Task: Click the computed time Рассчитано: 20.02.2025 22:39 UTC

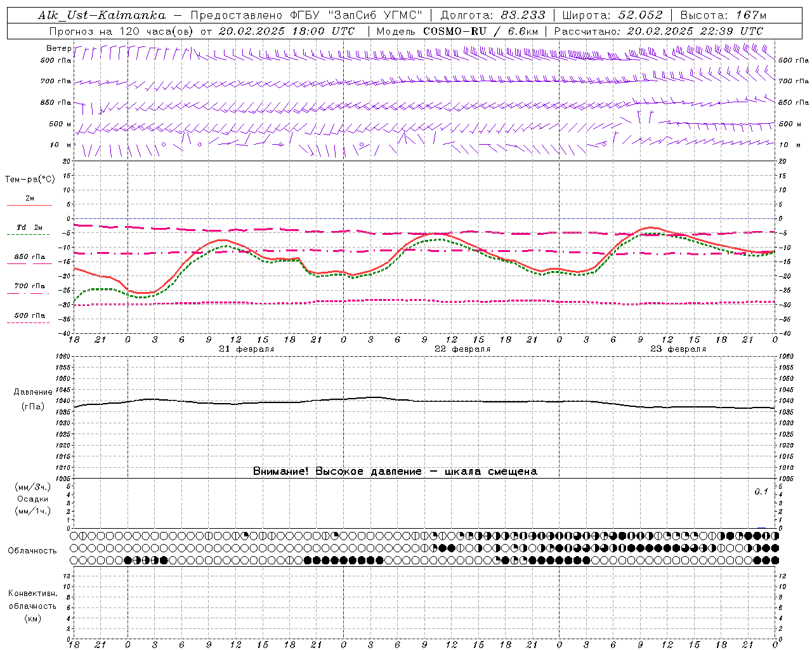Action: [658, 31]
